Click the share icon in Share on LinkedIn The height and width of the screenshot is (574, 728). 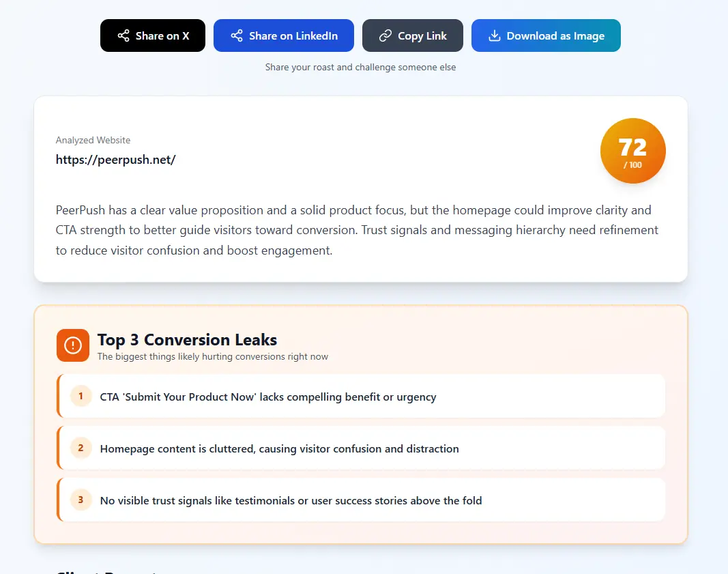click(x=237, y=35)
